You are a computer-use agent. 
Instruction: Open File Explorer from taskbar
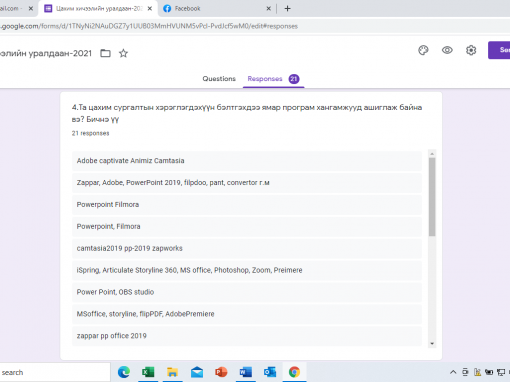172,372
